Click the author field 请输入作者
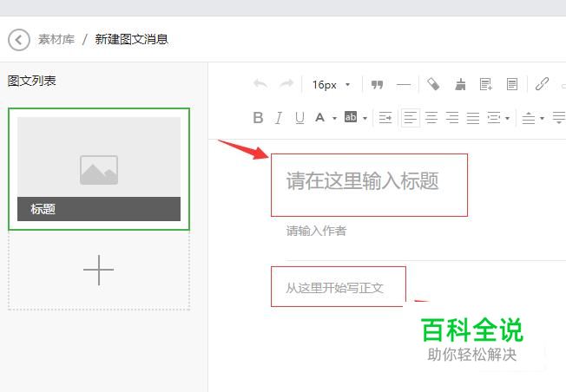The width and height of the screenshot is (566, 392). tap(317, 231)
